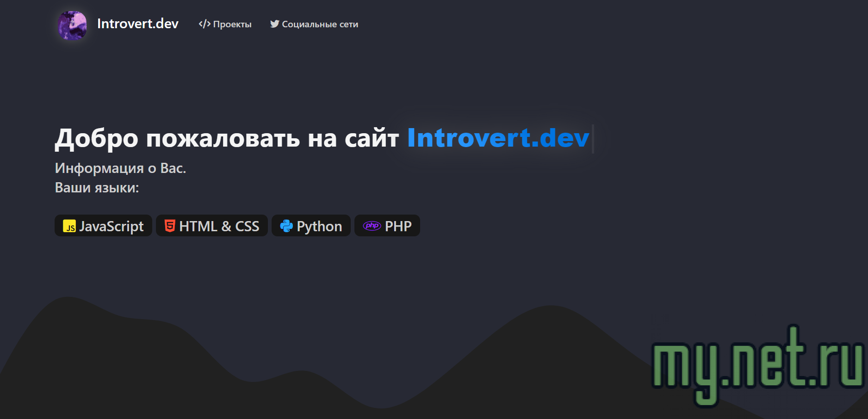Click the purple avatar logo image
Screen dimensions: 868x419
pos(72,25)
